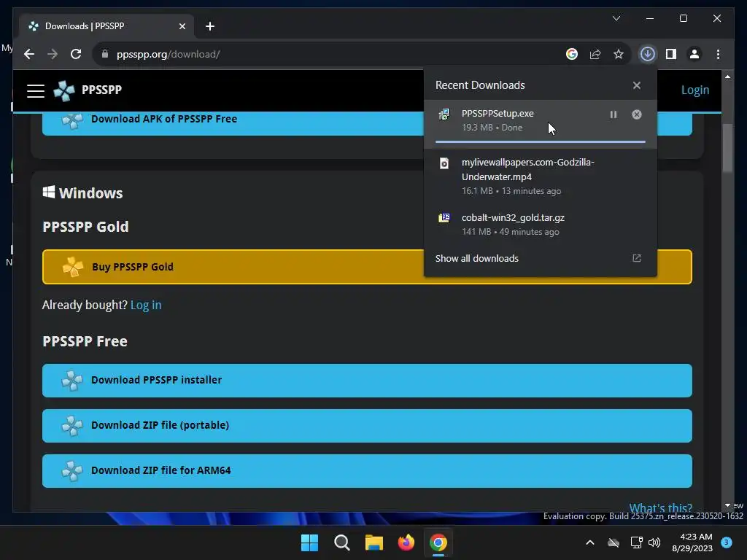Screen dimensions: 747x560
Task: Bookmark this page with the star icon
Action: (x=619, y=54)
